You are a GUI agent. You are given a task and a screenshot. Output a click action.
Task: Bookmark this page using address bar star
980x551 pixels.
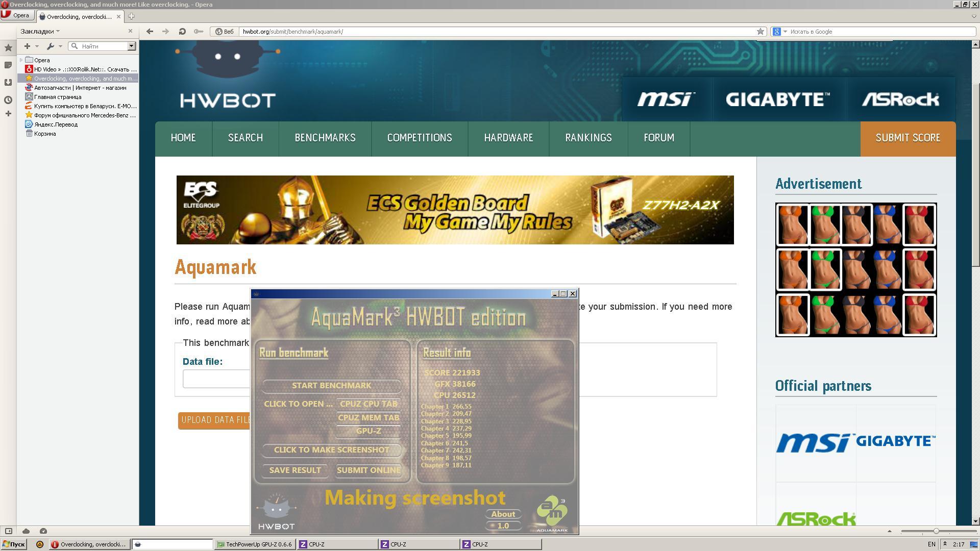[761, 32]
